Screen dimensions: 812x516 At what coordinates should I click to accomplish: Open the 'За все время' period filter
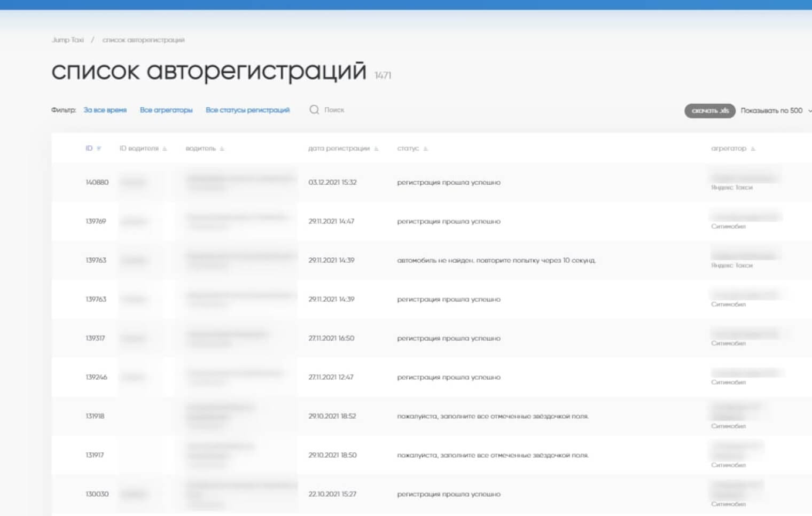coord(105,110)
